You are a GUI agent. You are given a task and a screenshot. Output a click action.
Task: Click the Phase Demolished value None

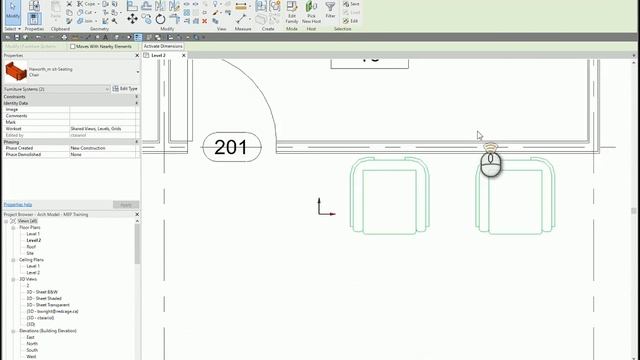tap(102, 154)
